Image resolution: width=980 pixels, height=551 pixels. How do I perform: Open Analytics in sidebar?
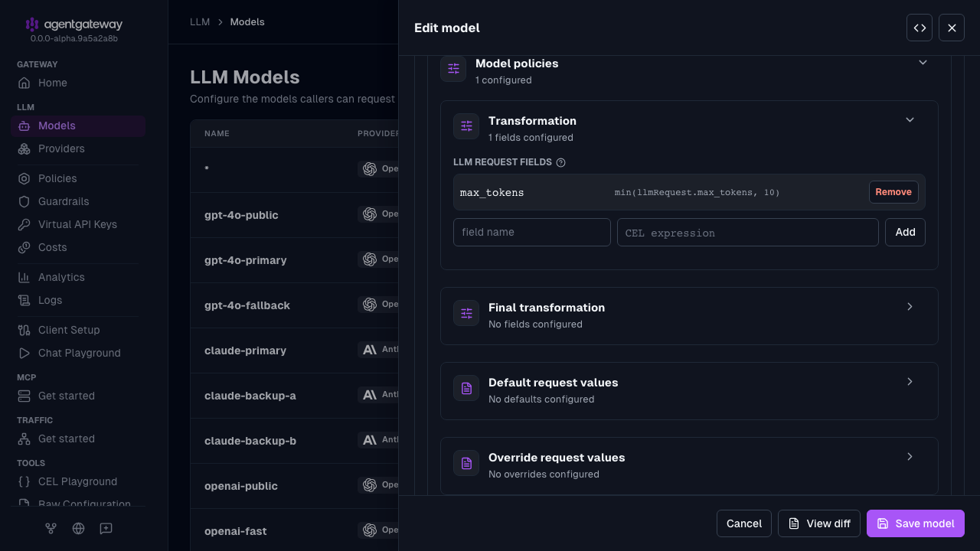click(78, 277)
